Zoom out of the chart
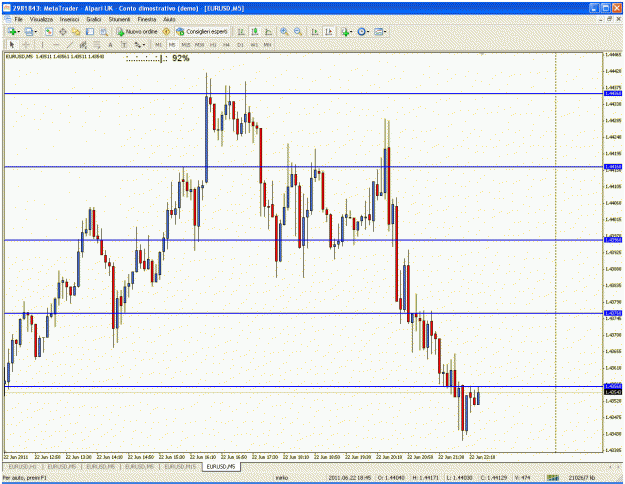Screen dimensions: 625x484 (298, 31)
